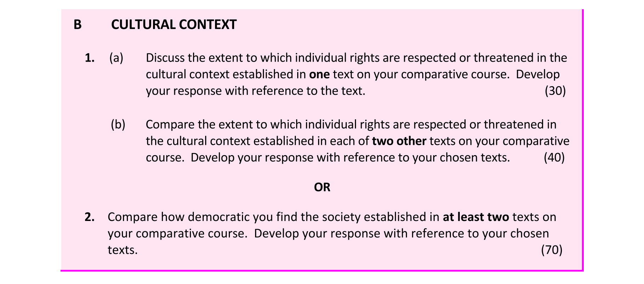Click the bold phrase "two other"
The image size is (644, 284).
tap(399, 141)
